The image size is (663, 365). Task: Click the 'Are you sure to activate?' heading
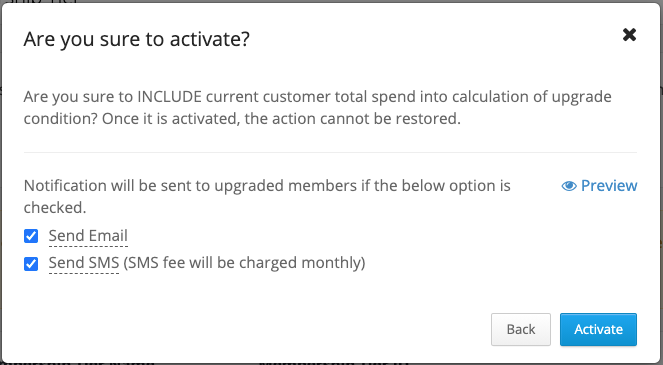coord(137,39)
